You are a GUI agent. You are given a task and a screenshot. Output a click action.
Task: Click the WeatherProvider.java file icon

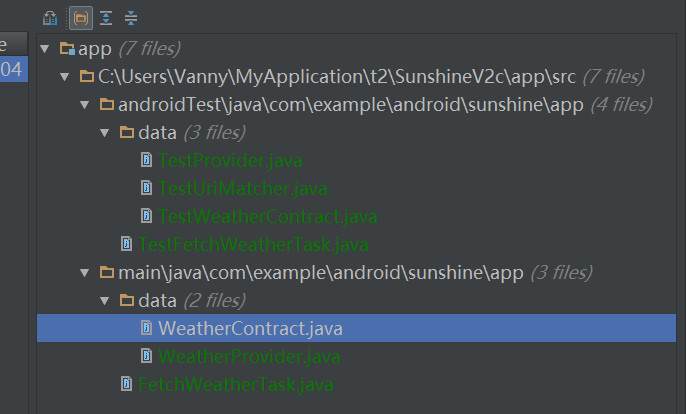pos(147,356)
